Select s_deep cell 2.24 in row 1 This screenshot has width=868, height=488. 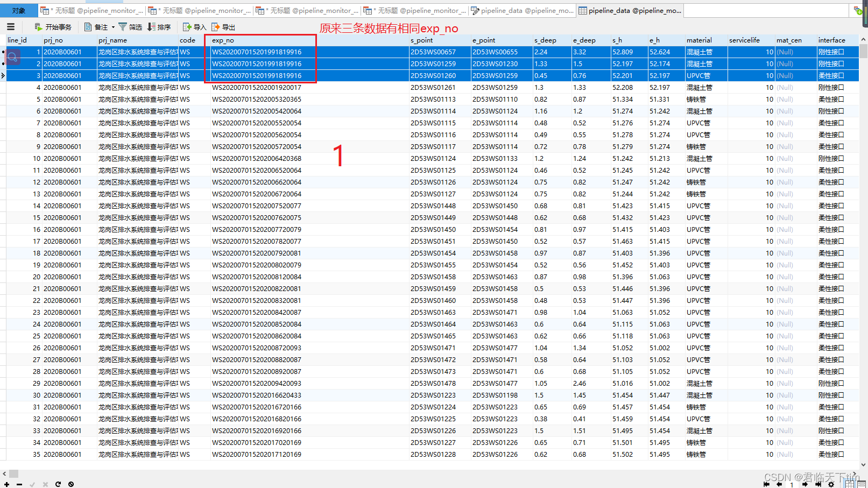(x=552, y=52)
